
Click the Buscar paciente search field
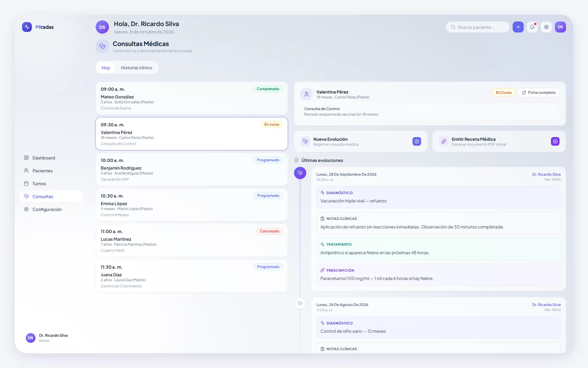click(478, 27)
